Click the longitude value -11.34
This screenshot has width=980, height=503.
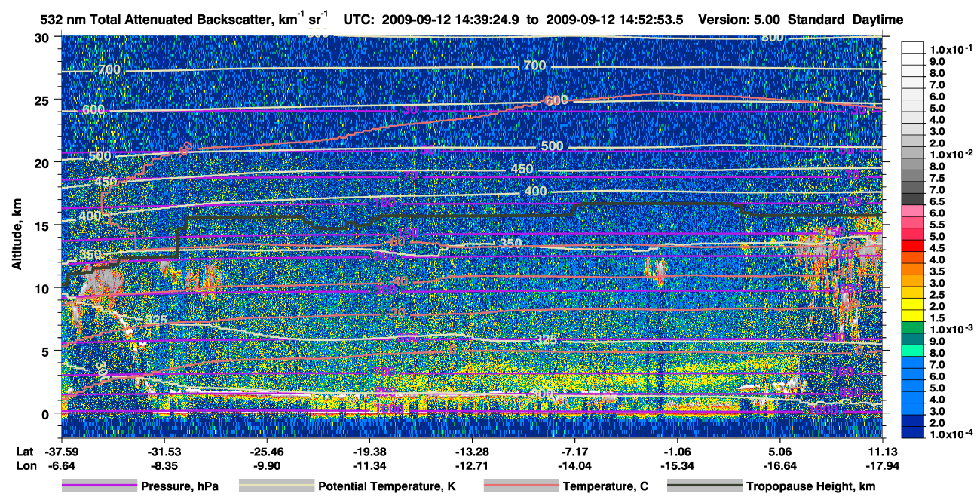(x=370, y=466)
